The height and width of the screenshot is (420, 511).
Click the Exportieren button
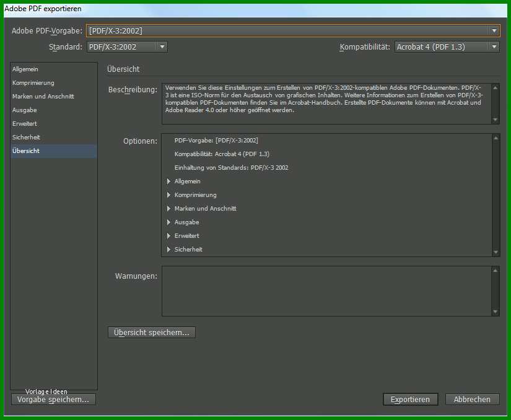tap(410, 400)
